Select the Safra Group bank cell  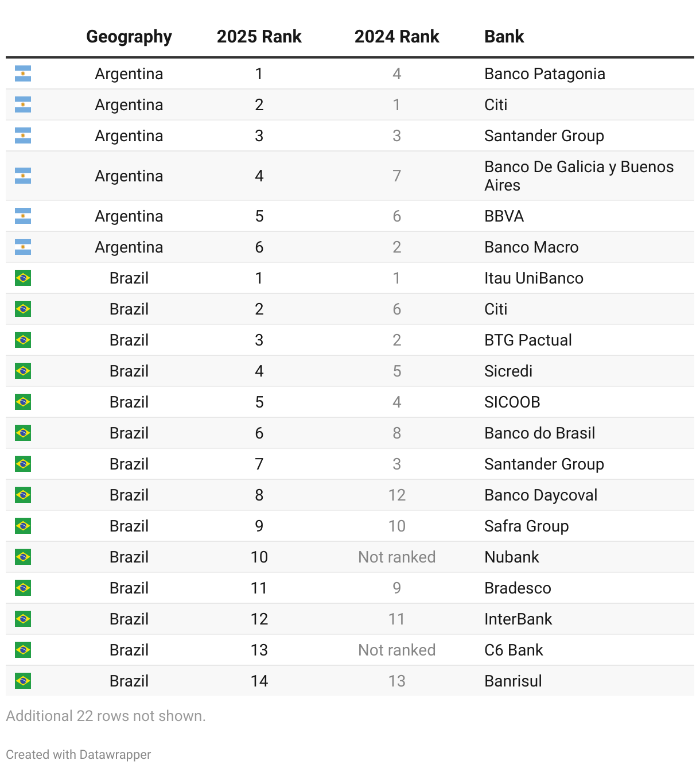pos(526,526)
